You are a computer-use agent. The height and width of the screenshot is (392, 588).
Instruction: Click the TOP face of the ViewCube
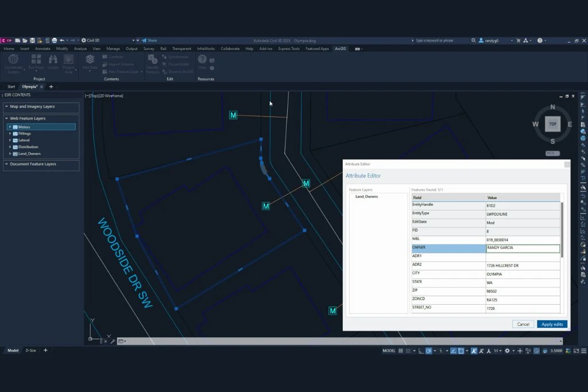pos(553,124)
